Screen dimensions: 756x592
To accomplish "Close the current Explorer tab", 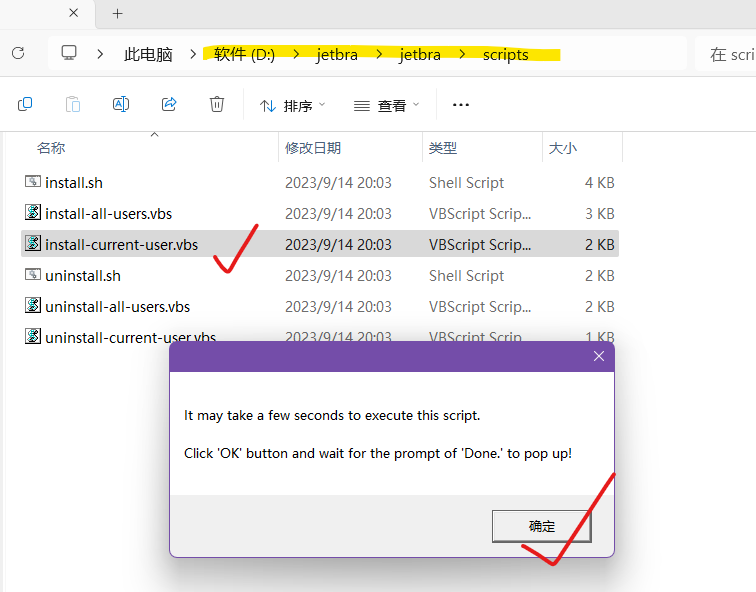I will [x=74, y=13].
